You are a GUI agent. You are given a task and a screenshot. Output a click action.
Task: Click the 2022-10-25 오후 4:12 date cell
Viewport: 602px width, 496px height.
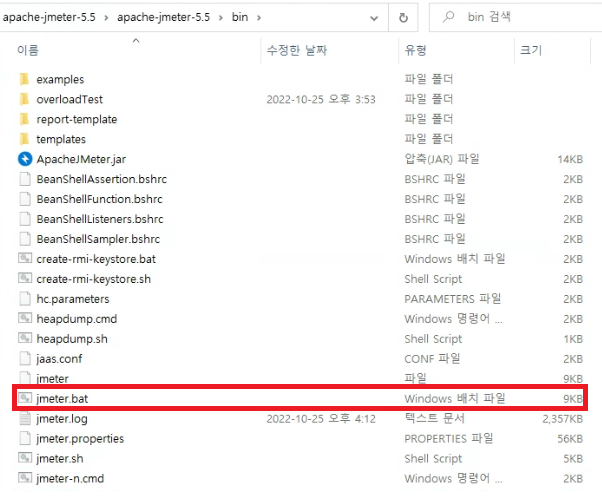321,419
